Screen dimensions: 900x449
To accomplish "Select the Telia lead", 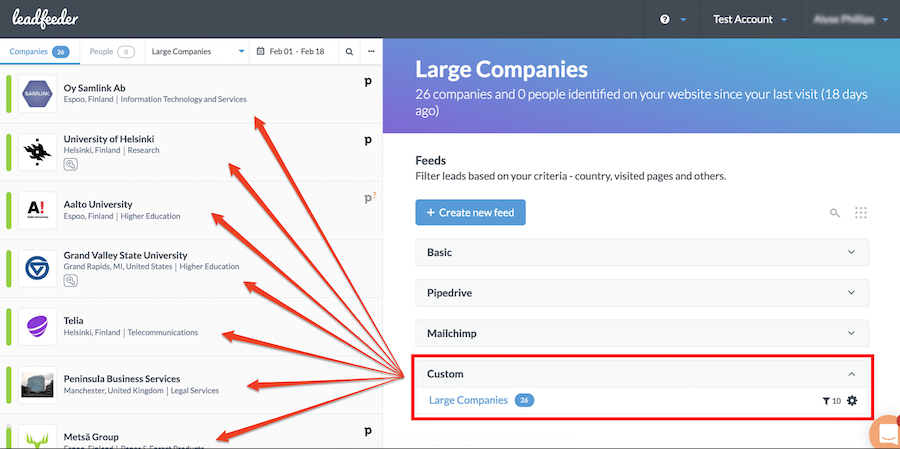I will point(191,327).
